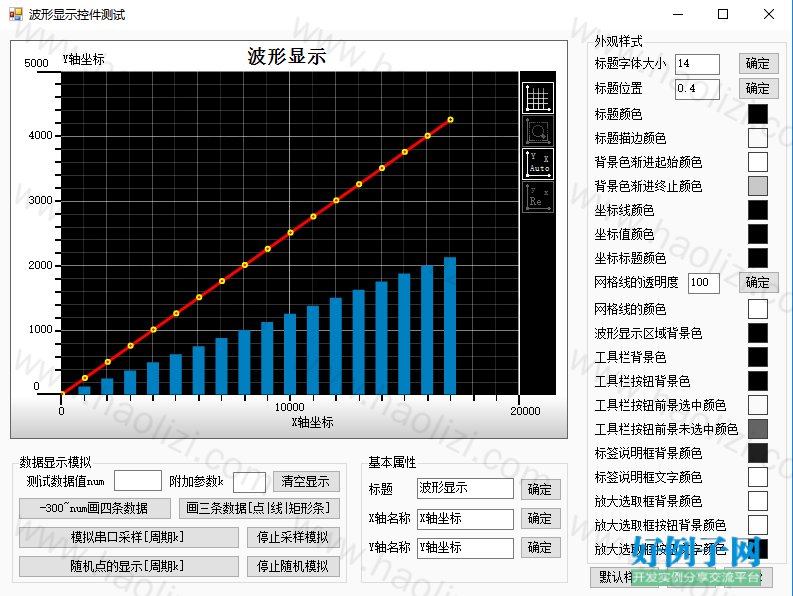Open the 放大选取框按钮背景颜色 swatch
This screenshot has height=596, width=793.
(758, 525)
